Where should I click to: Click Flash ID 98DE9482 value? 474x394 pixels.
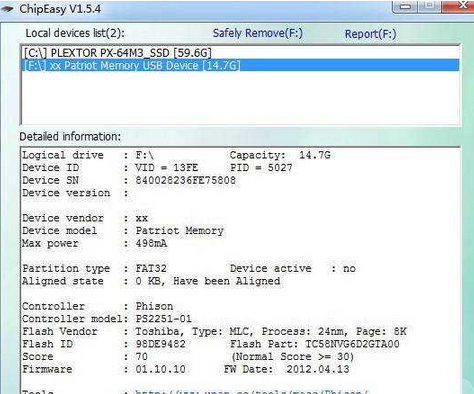(160, 344)
